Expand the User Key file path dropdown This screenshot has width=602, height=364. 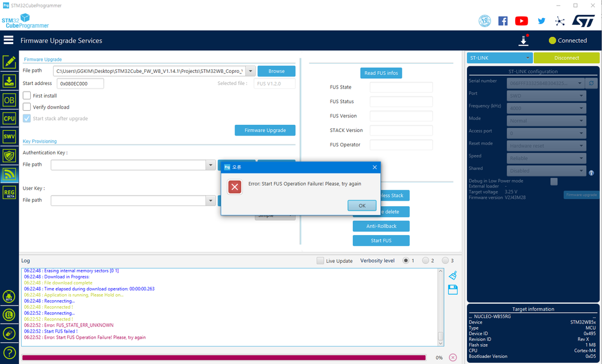point(211,201)
